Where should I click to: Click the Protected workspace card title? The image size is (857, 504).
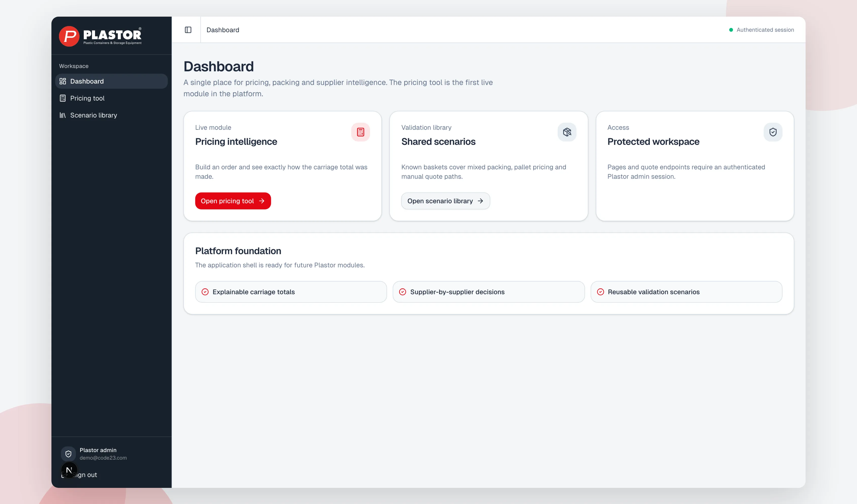click(653, 141)
